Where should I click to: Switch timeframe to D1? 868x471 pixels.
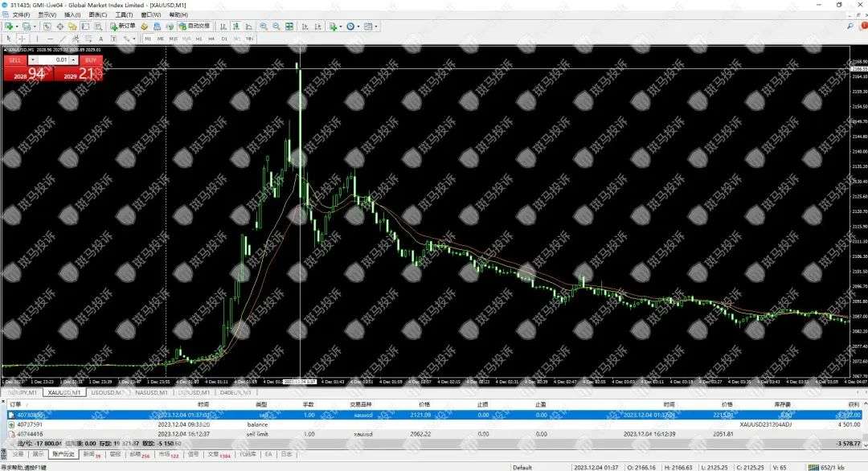[x=224, y=39]
